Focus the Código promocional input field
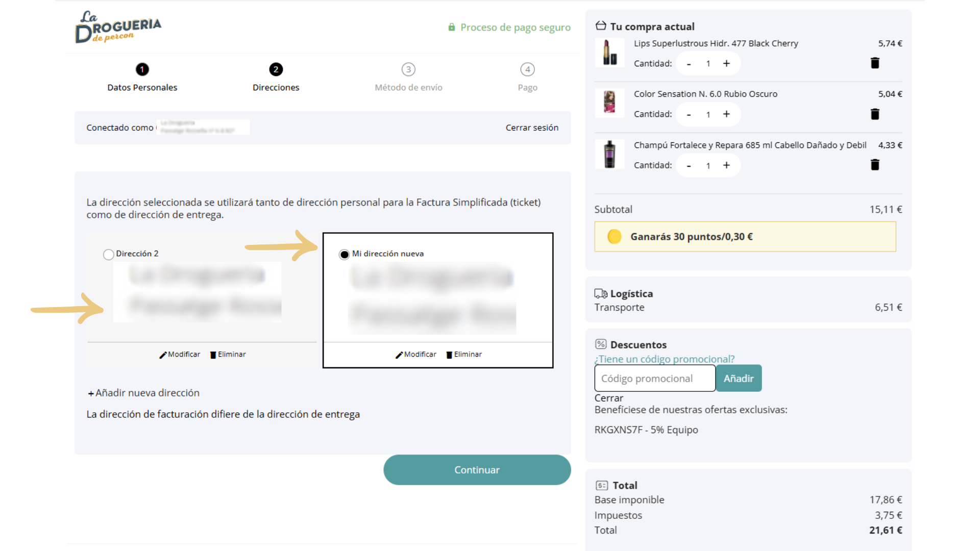 point(654,379)
